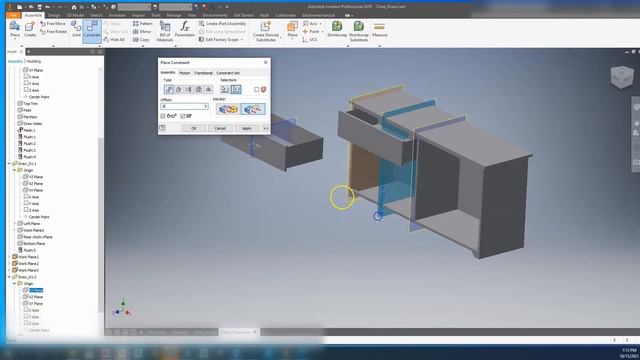The width and height of the screenshot is (640, 360).
Task: Click Hide All relationships
Action: 114,40
